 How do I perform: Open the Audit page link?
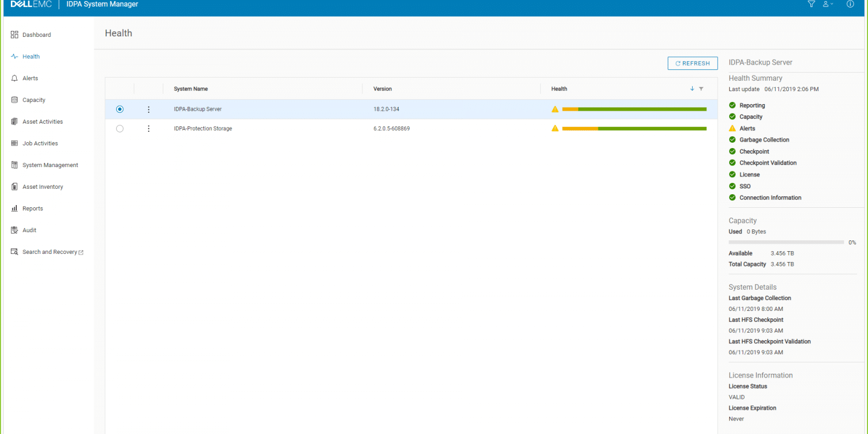tap(29, 230)
